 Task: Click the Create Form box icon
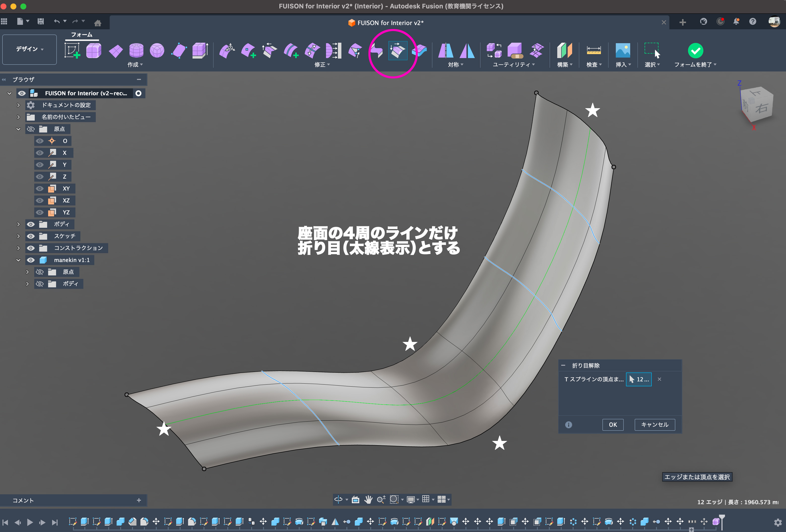point(94,51)
